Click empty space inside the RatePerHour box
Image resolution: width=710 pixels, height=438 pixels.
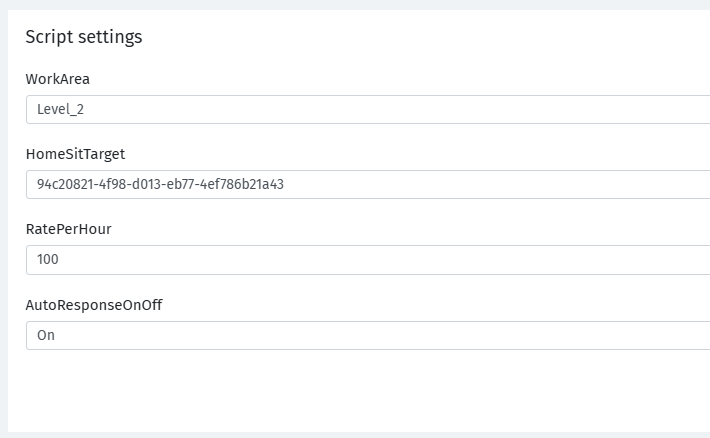[400, 260]
